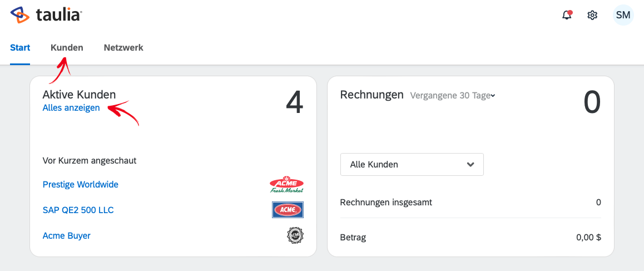Screen dimensions: 644x271
Task: Select the Start tab
Action: point(20,48)
